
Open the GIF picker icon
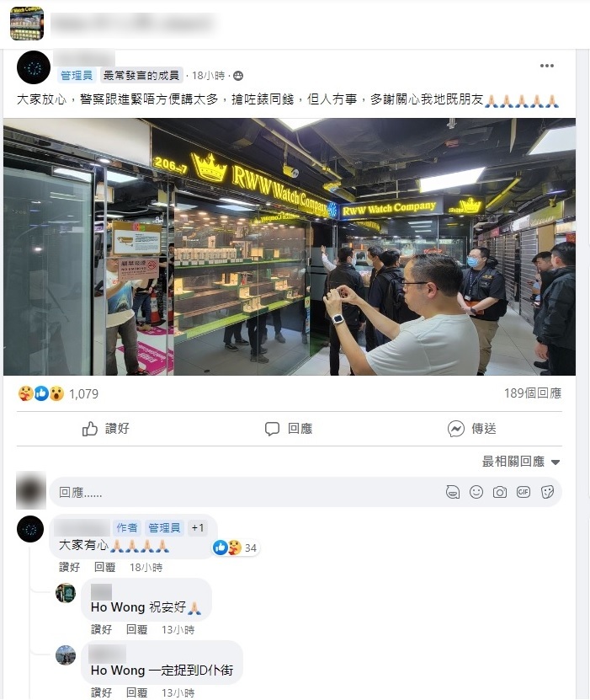[x=524, y=492]
